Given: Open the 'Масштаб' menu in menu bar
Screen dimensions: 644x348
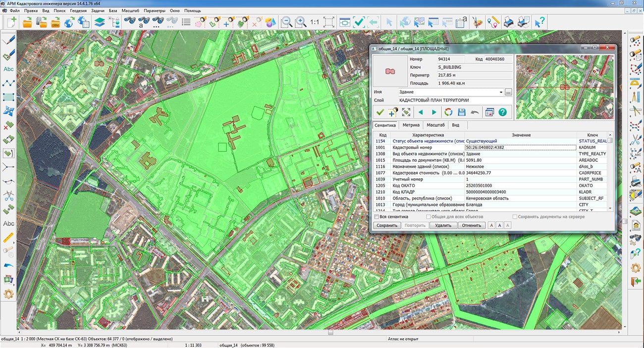Looking at the screenshot, I should point(131,10).
